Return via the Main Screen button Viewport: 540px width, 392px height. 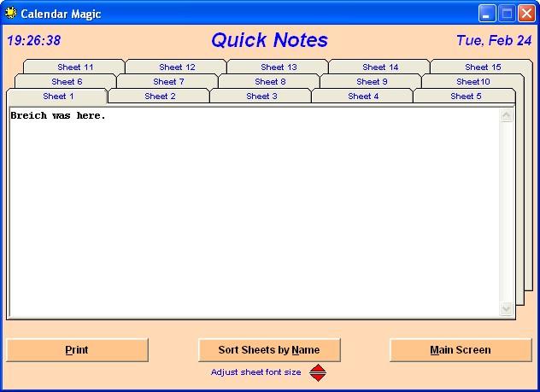(x=461, y=350)
